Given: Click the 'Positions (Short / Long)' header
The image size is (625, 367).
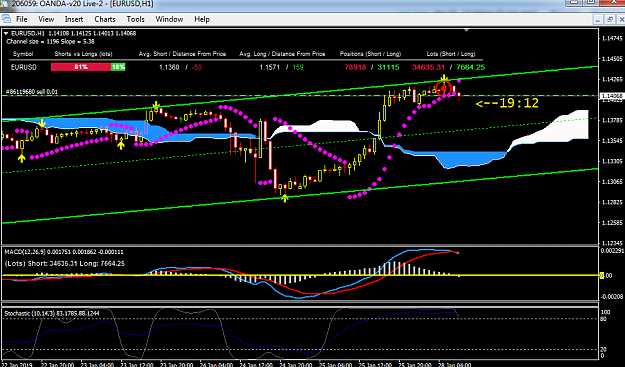Looking at the screenshot, I should point(370,54).
